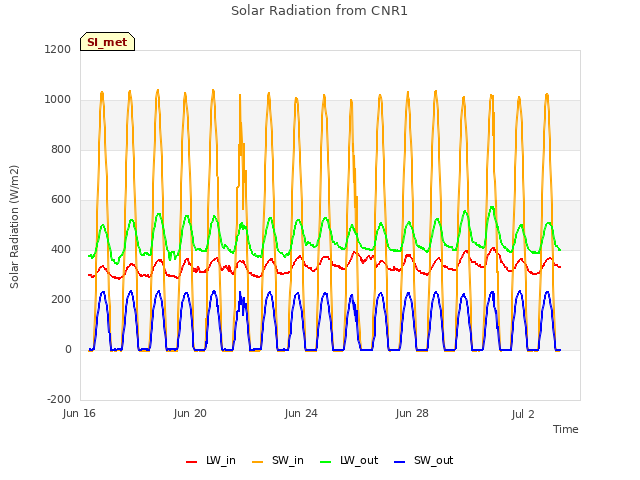Click the 400 y-axis tick label
This screenshot has height=480, width=640.
[x=61, y=249]
